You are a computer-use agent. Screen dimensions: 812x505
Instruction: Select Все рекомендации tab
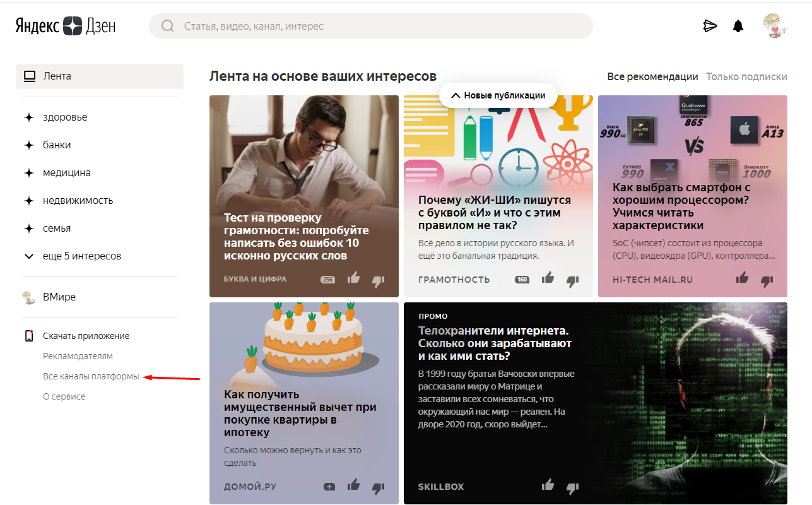[652, 76]
